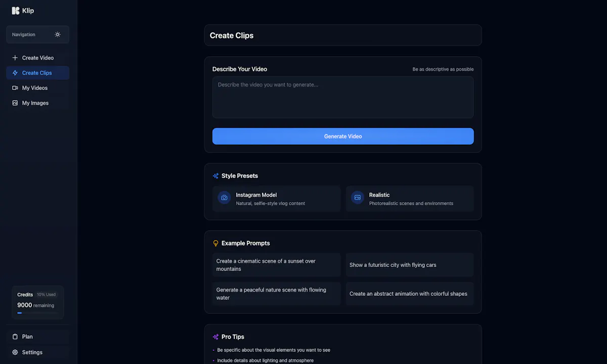The image size is (607, 364).
Task: Click the picture icon beside My Images
Action: click(15, 103)
